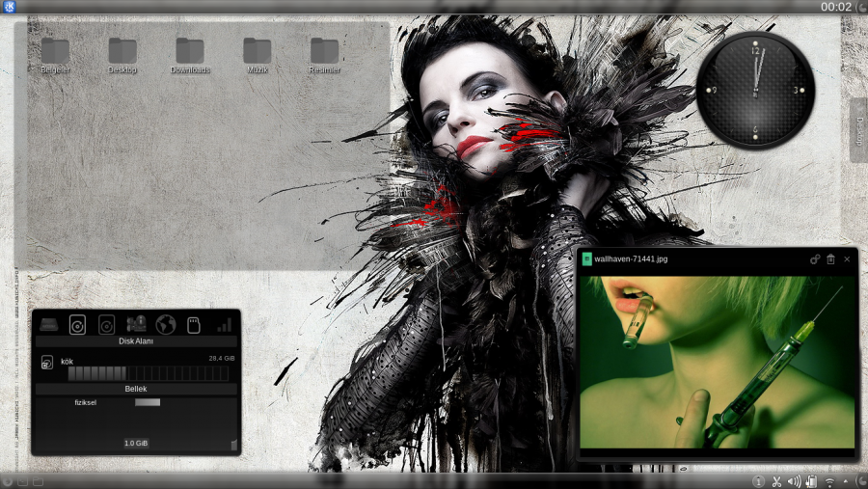Screen dimensions: 868x489
Task: Open the Belgeler folder
Action: (x=55, y=55)
